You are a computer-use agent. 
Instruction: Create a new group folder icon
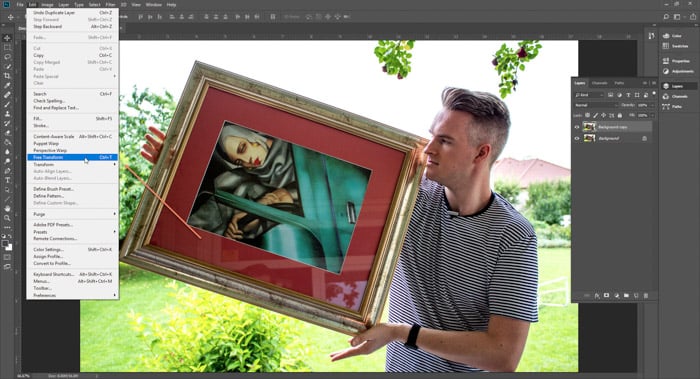pyautogui.click(x=626, y=296)
